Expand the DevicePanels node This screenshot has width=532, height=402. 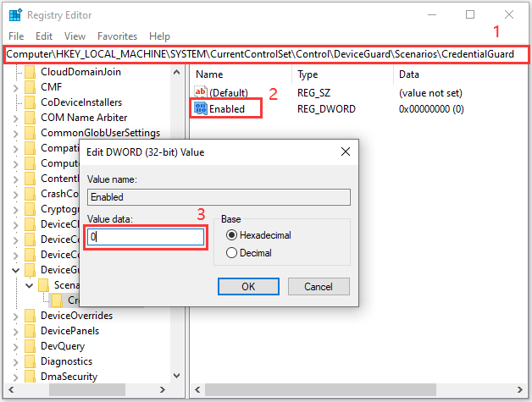[x=15, y=332]
